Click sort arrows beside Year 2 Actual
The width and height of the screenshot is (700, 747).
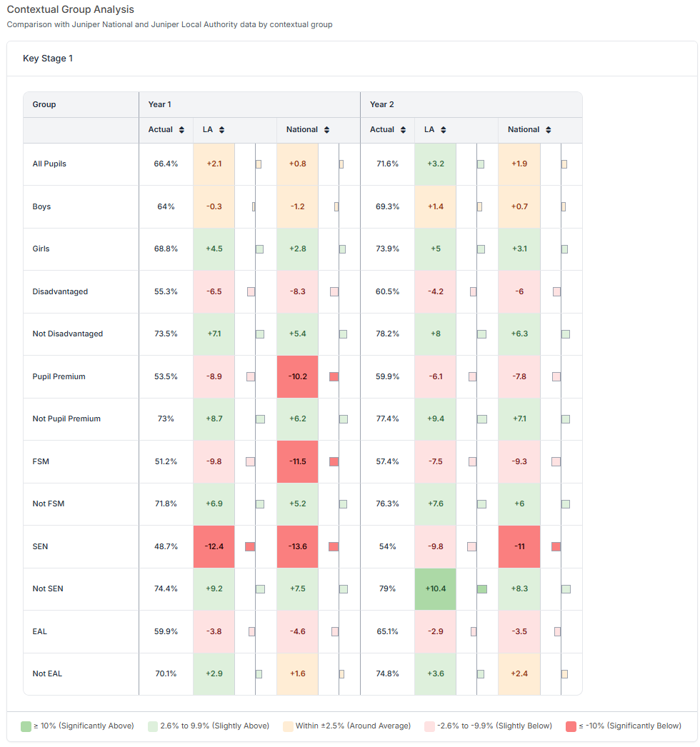click(x=404, y=130)
